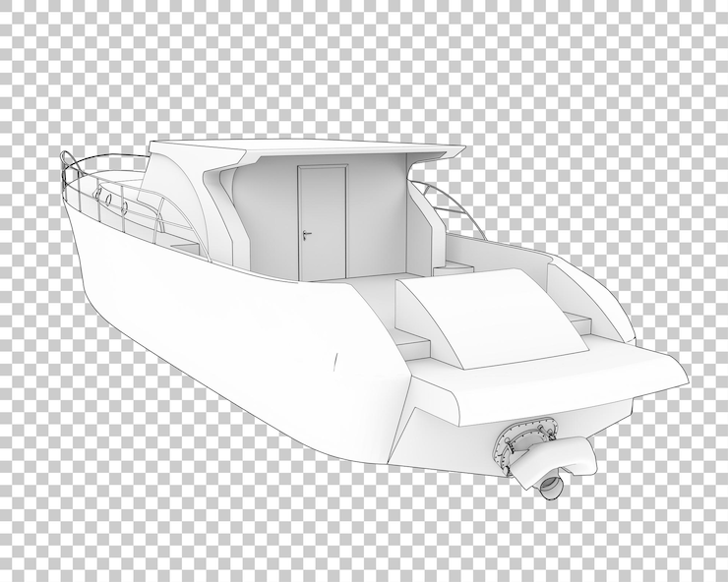Screen dimensions: 728x582
Task: Click the door handle on the cabin door
Action: (305, 234)
